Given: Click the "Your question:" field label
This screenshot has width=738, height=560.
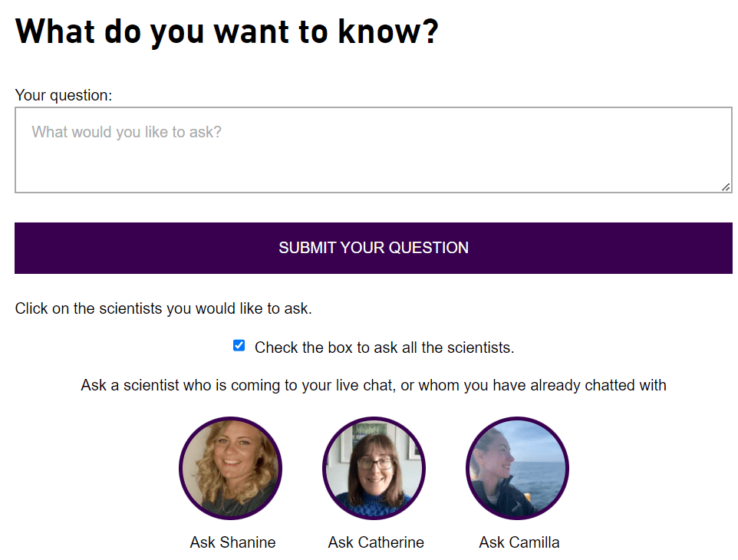Looking at the screenshot, I should 64,95.
